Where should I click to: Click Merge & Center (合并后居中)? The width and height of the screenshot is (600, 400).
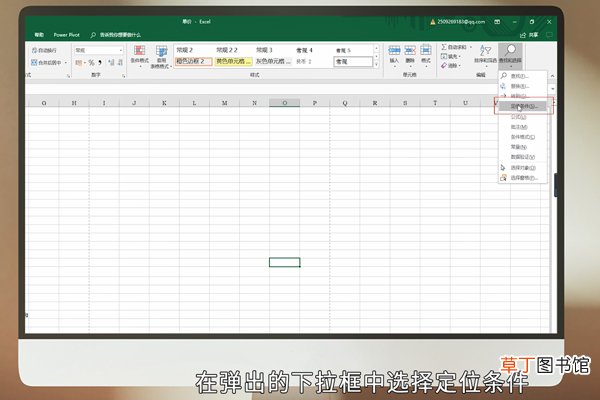click(x=46, y=62)
